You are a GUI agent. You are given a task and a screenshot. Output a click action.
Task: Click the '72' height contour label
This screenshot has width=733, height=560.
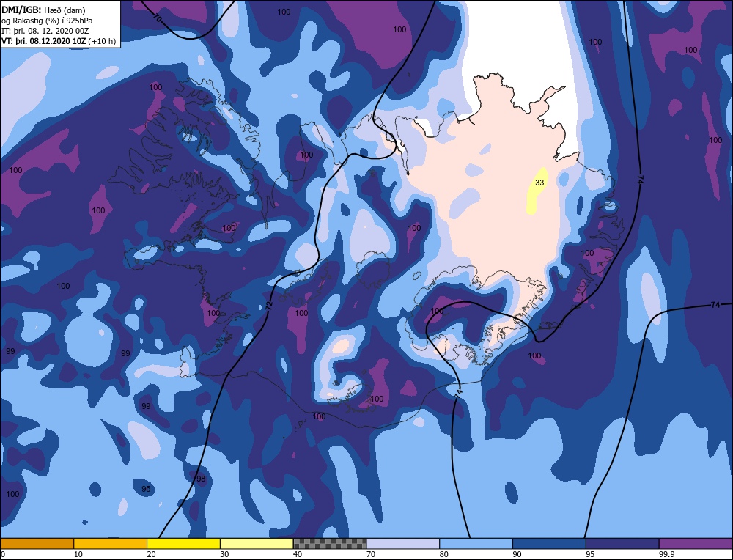pos(268,306)
